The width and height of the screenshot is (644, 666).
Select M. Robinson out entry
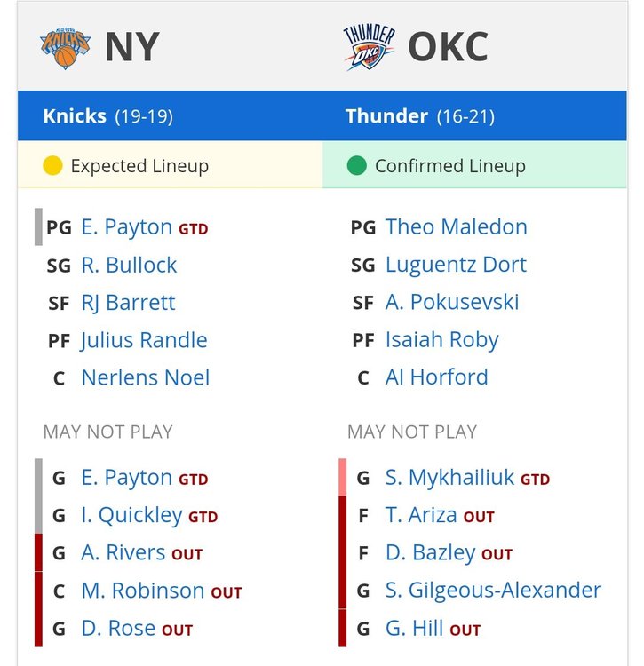coord(162,591)
